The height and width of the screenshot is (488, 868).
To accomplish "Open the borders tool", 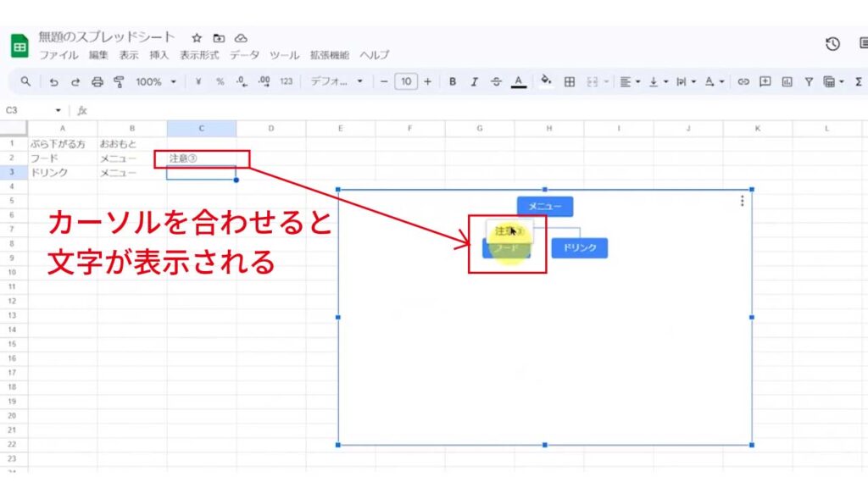I will [569, 82].
